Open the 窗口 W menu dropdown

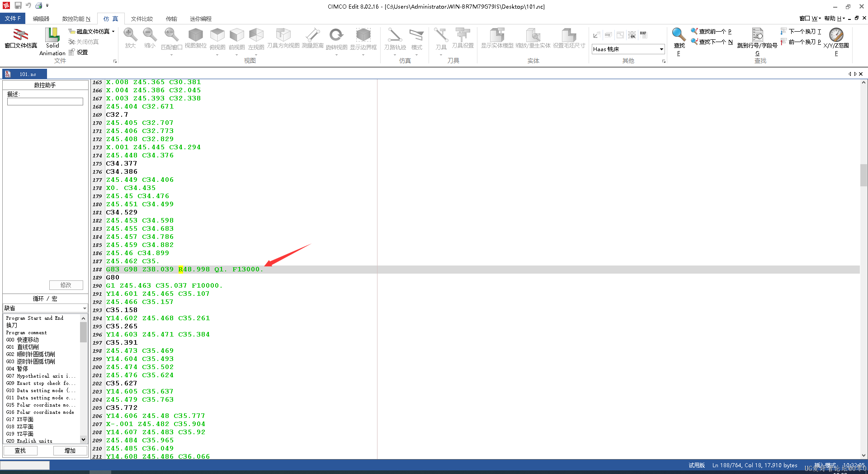coord(810,19)
